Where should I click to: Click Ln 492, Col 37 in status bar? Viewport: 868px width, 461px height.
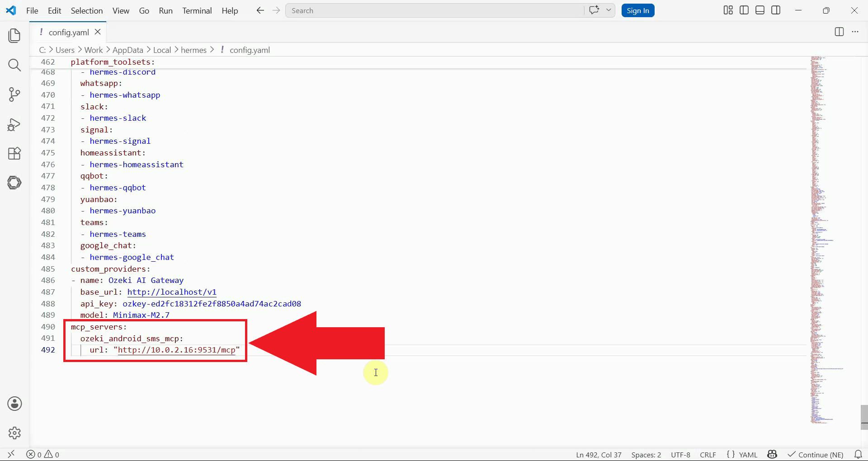click(599, 455)
